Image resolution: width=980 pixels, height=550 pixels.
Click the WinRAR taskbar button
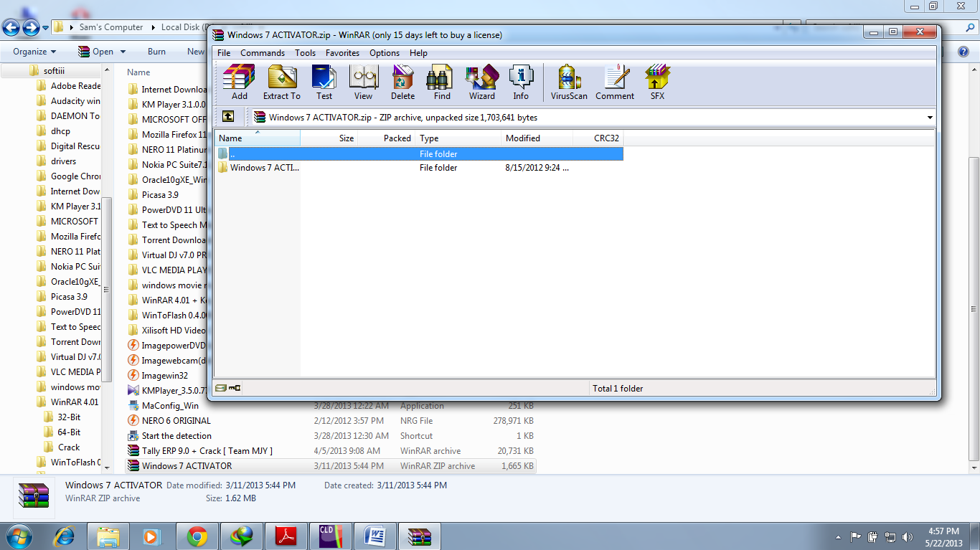tap(420, 536)
